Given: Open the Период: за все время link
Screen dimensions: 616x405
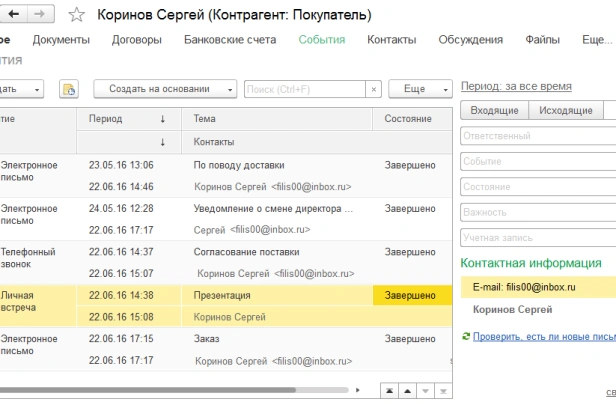Looking at the screenshot, I should point(516,86).
